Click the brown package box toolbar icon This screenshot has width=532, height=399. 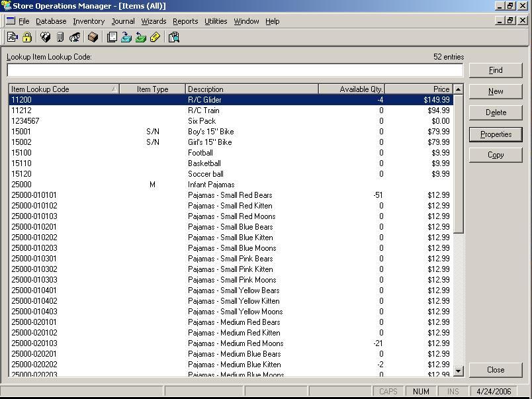pyautogui.click(x=93, y=38)
